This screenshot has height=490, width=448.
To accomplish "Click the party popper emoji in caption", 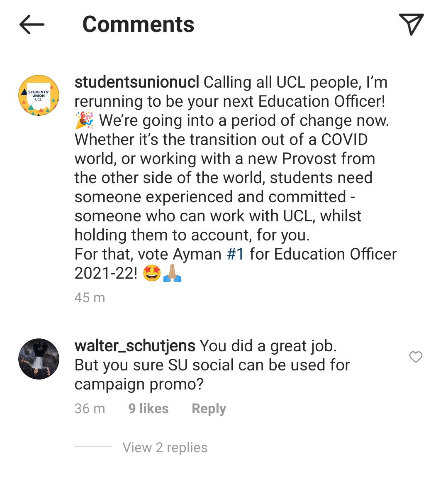I will (84, 120).
